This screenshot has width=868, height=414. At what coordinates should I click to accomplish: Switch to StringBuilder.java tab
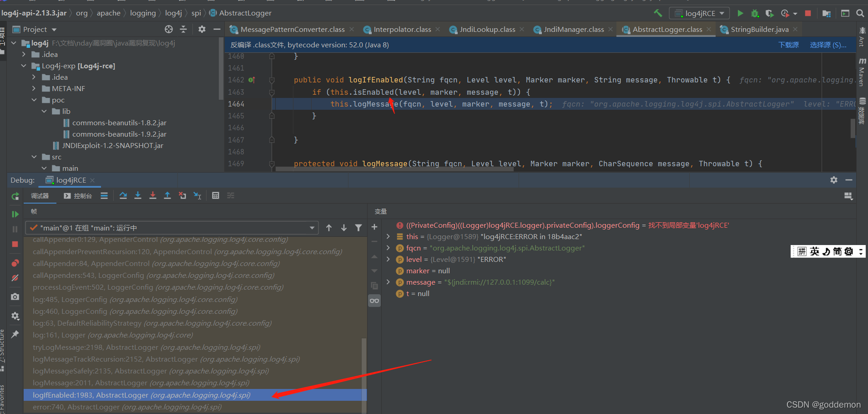click(x=759, y=30)
